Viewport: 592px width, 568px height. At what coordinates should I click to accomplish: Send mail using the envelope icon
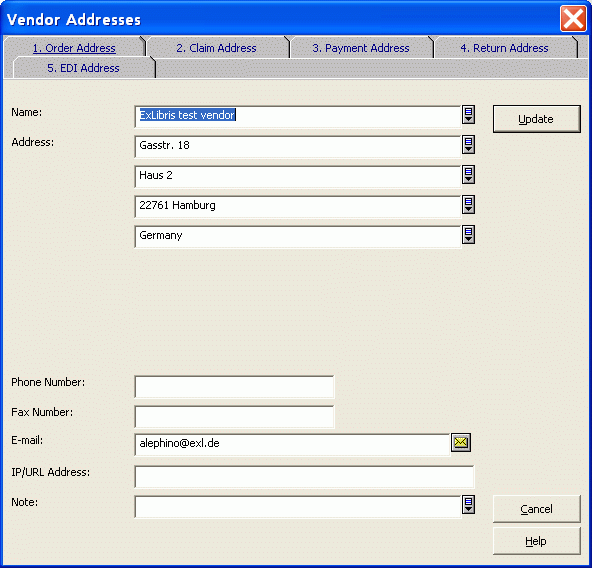pyautogui.click(x=461, y=443)
